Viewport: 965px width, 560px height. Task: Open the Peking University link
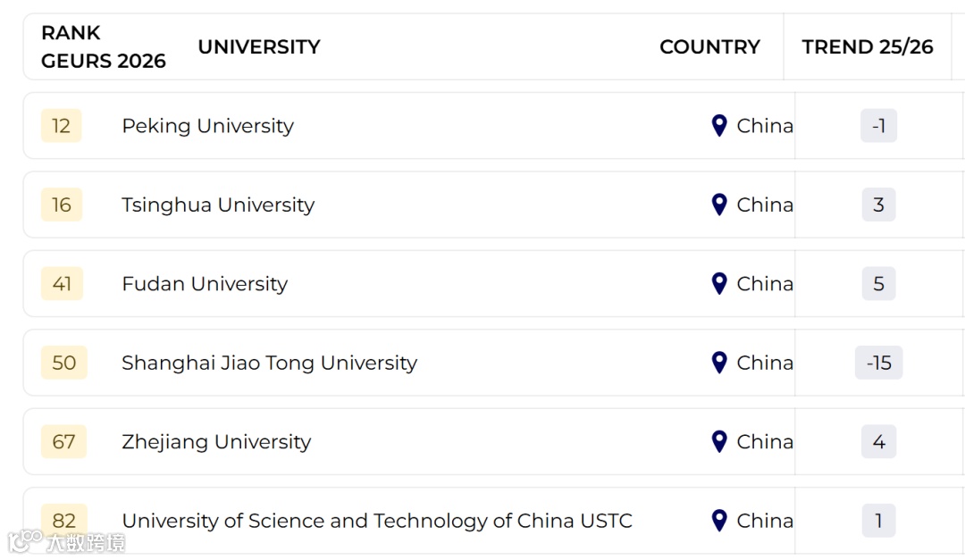[x=208, y=126]
